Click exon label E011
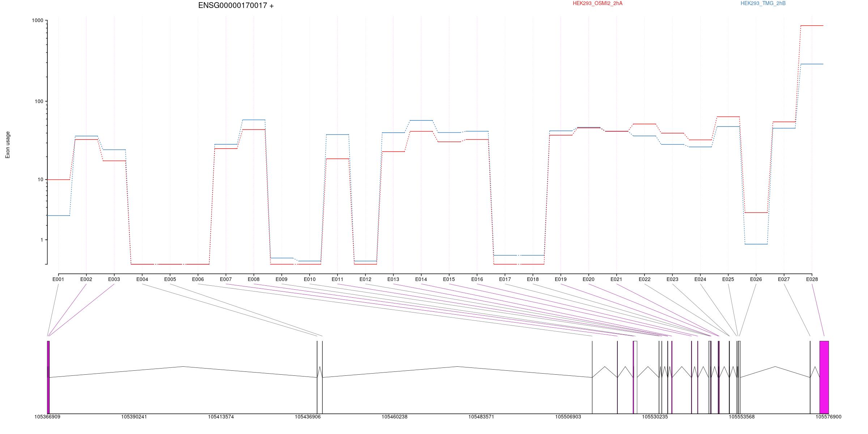This screenshot has height=434, width=868. point(337,279)
